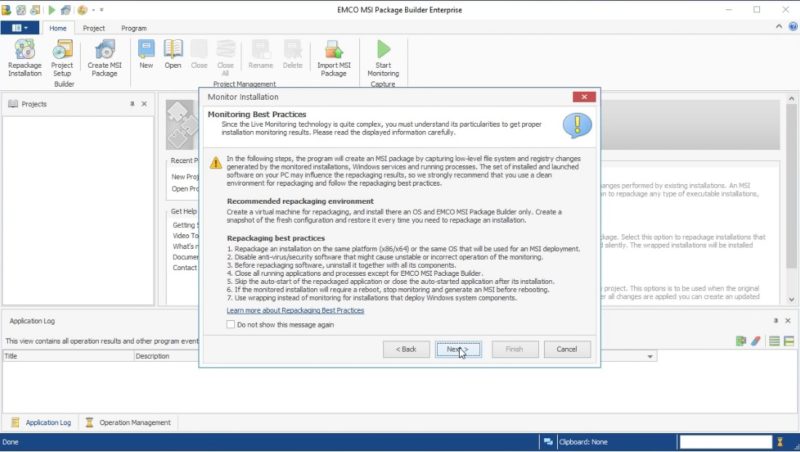Switch to the Application Log bottom tab
Screen dimensions: 800x452
pyautogui.click(x=41, y=422)
